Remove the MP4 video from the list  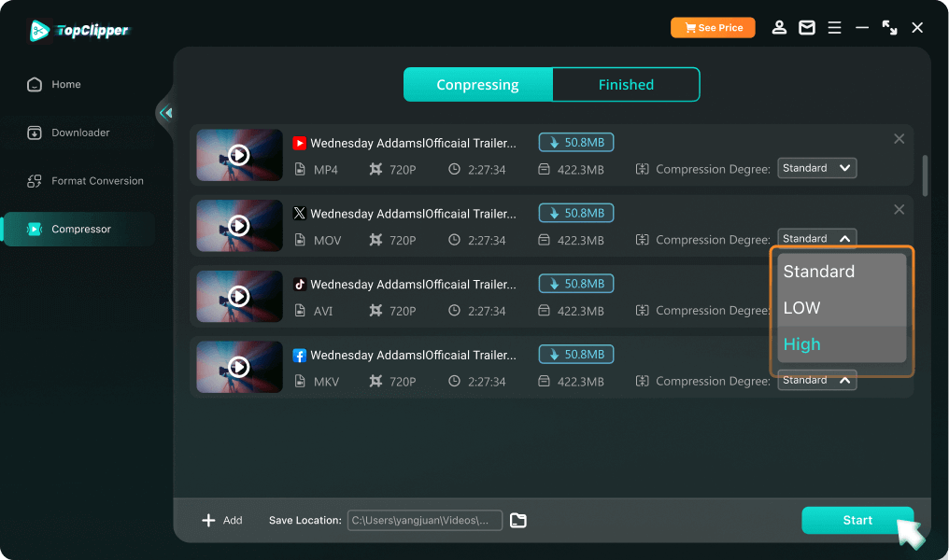pyautogui.click(x=899, y=139)
